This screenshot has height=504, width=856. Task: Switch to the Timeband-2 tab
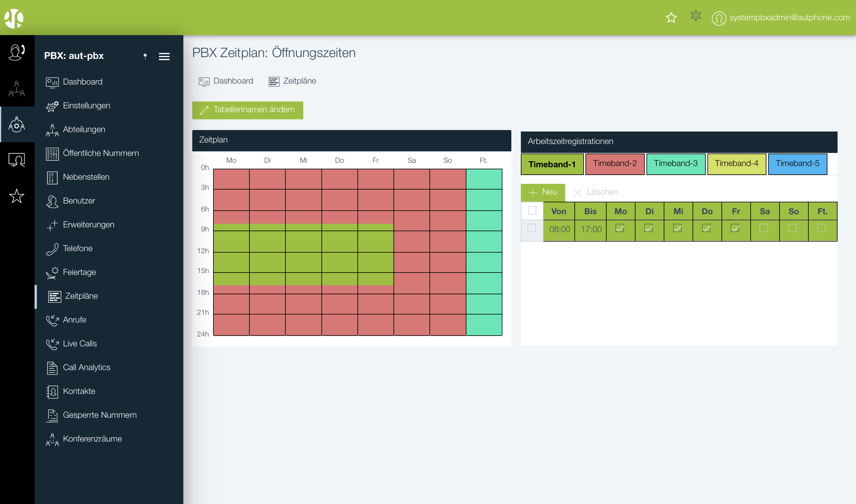(615, 164)
